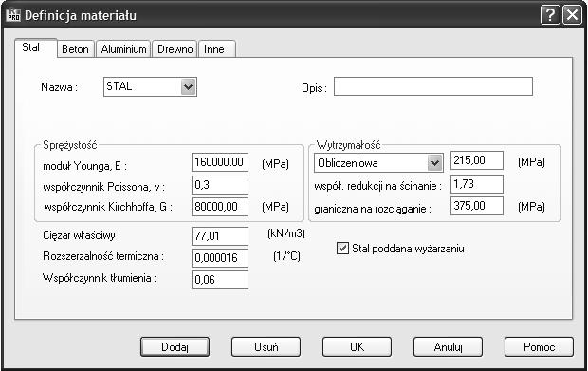Confirm with the OK button

click(357, 346)
